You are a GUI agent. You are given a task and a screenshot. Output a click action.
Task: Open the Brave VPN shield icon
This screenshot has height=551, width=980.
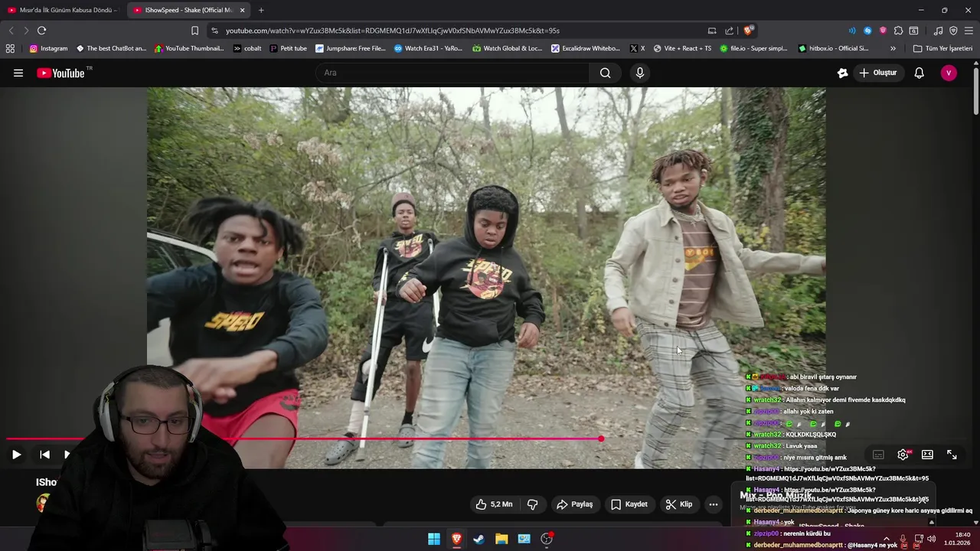point(953,31)
